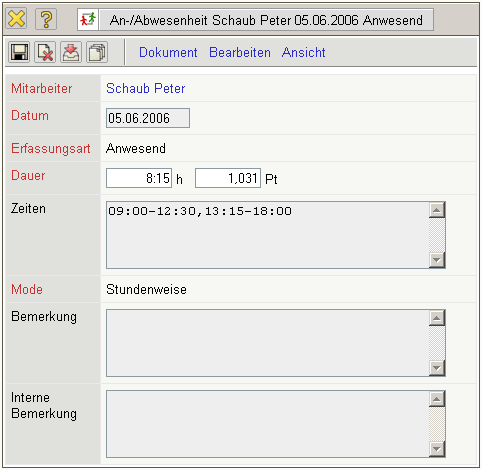
Task: Open the Bearbeiten menu
Action: tap(240, 53)
